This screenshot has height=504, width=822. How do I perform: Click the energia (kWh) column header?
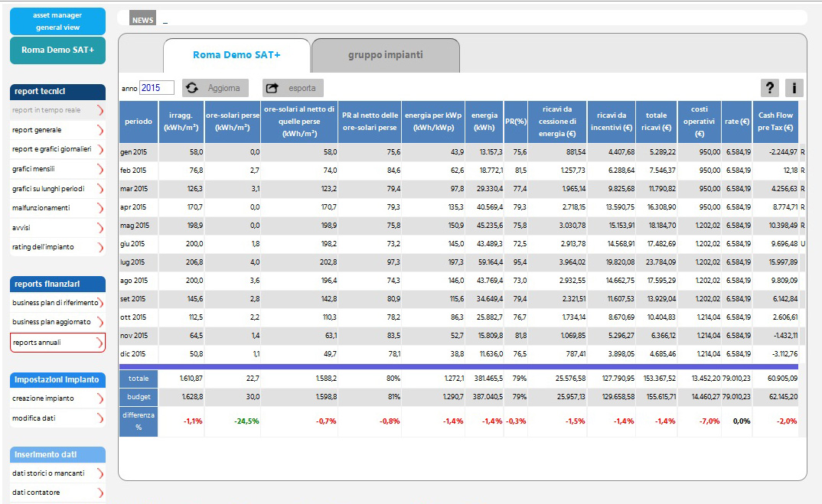[x=484, y=122]
